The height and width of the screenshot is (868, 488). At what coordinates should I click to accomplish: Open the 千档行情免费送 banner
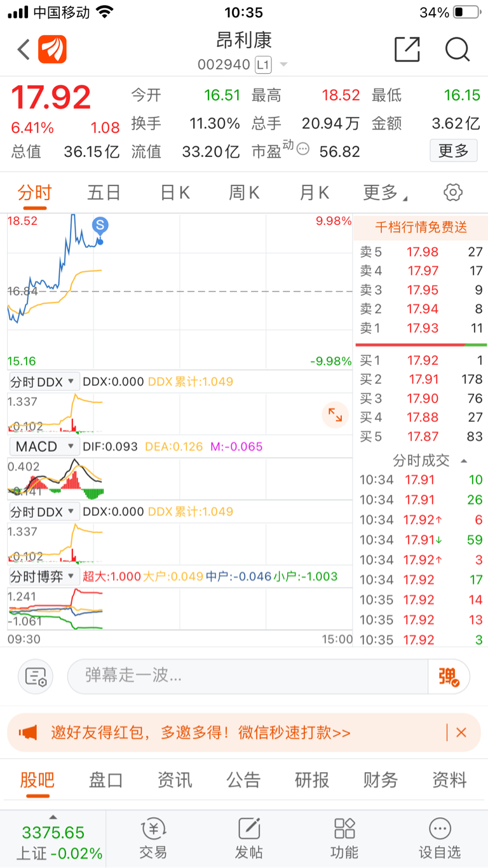click(x=421, y=227)
